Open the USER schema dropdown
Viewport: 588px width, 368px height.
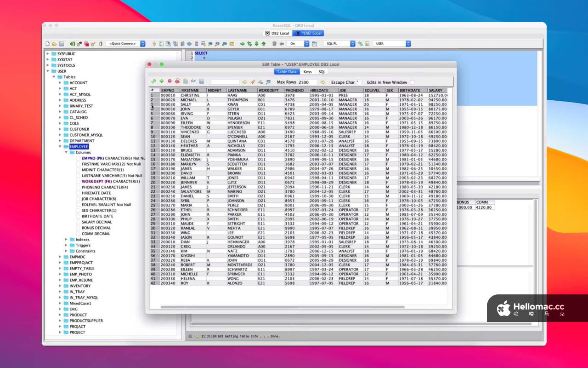click(x=392, y=44)
